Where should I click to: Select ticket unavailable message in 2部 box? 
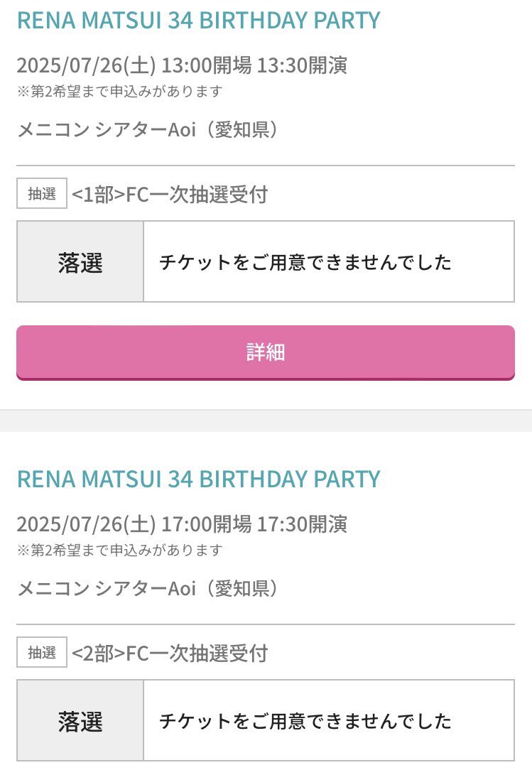(305, 721)
